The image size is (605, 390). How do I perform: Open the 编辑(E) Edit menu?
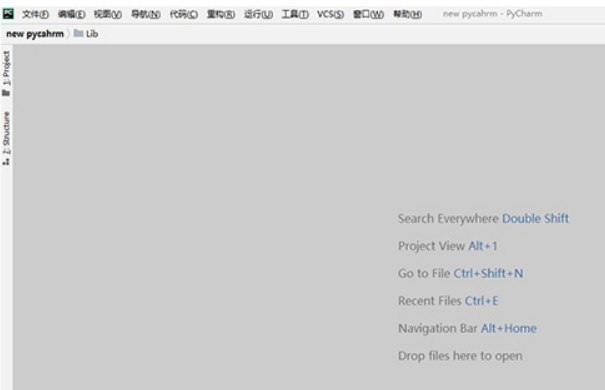click(71, 14)
